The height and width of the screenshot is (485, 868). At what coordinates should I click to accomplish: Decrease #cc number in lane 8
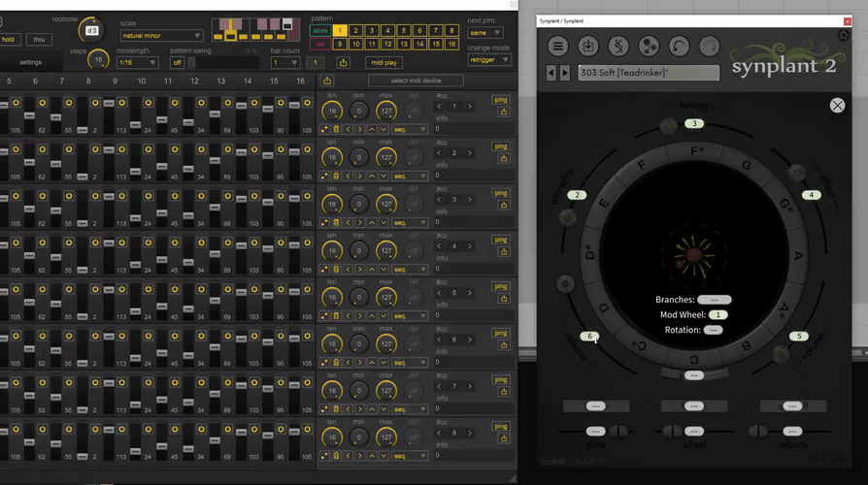(439, 433)
